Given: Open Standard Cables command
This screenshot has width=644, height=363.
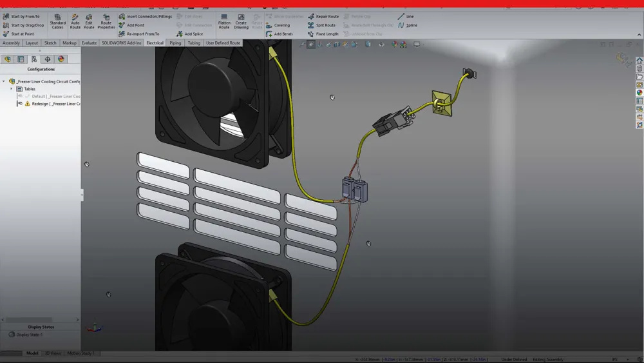Looking at the screenshot, I should [x=57, y=21].
